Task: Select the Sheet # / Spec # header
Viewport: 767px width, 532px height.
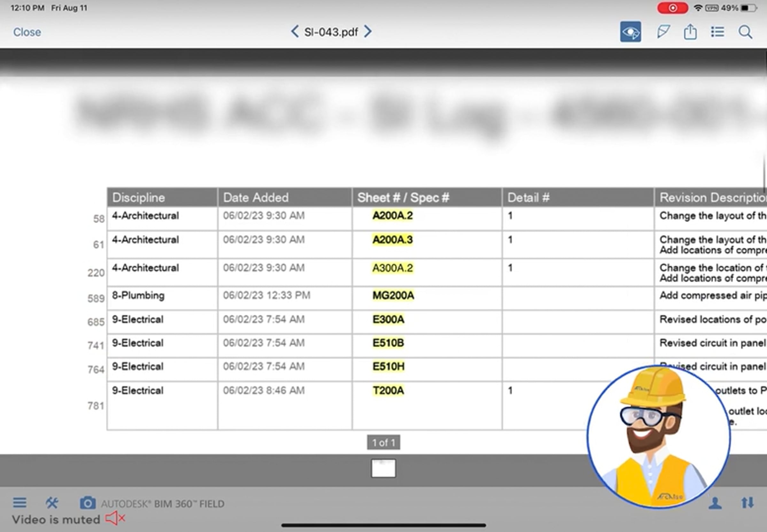Action: tap(427, 197)
